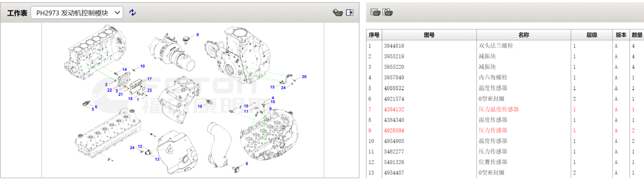This screenshot has width=644, height=179.
Task: Click the 图号 column header
Action: tap(429, 35)
